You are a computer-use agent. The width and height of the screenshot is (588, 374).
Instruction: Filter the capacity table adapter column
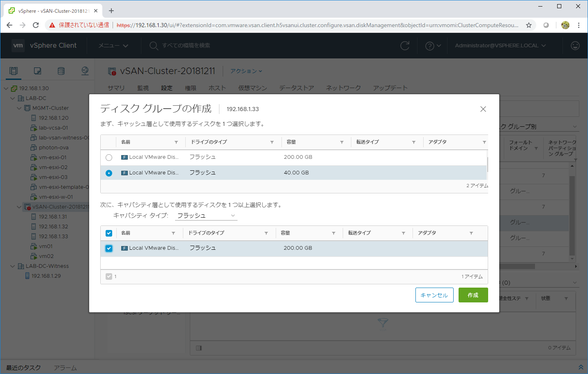coord(471,233)
